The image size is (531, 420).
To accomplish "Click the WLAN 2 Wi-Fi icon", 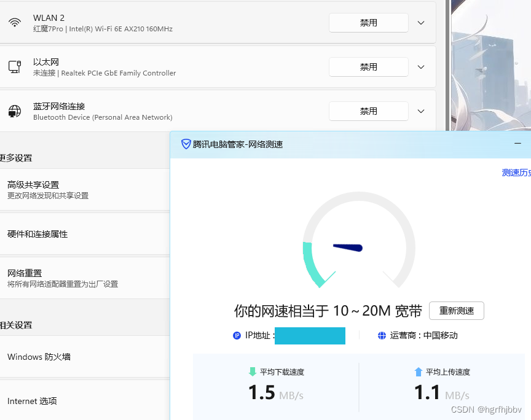I will [15, 23].
